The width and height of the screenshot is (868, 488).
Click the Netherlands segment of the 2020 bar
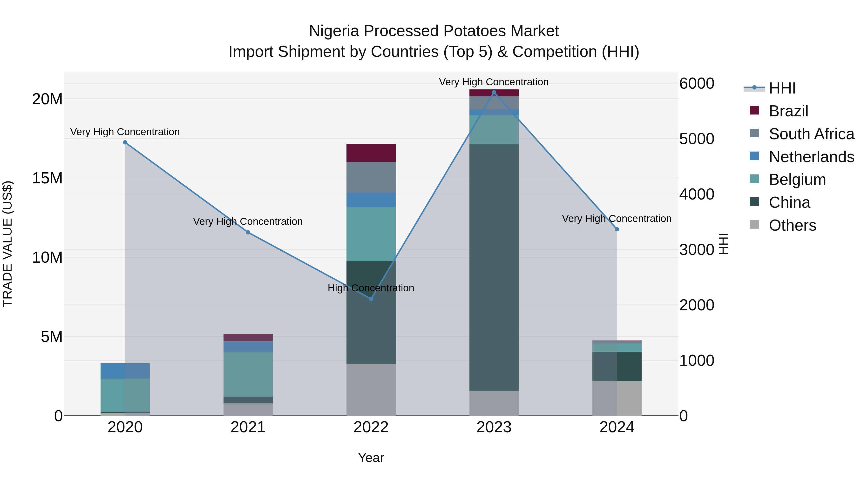click(x=125, y=371)
